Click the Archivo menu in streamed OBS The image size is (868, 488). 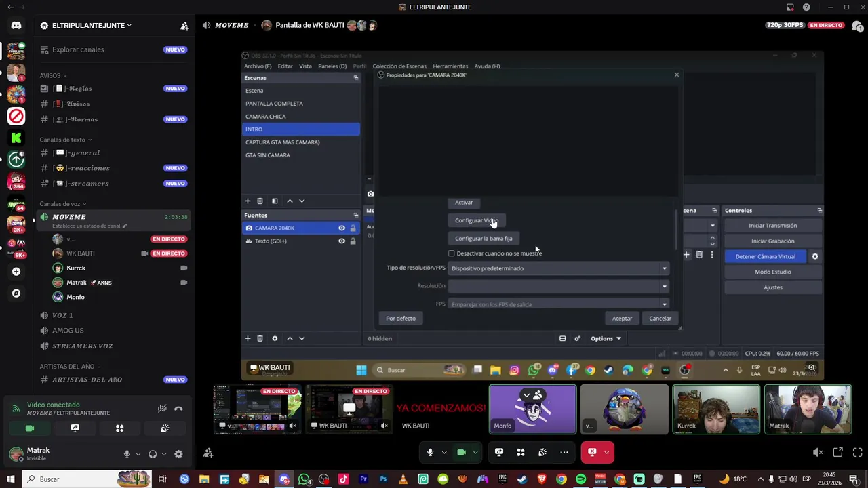coord(258,66)
